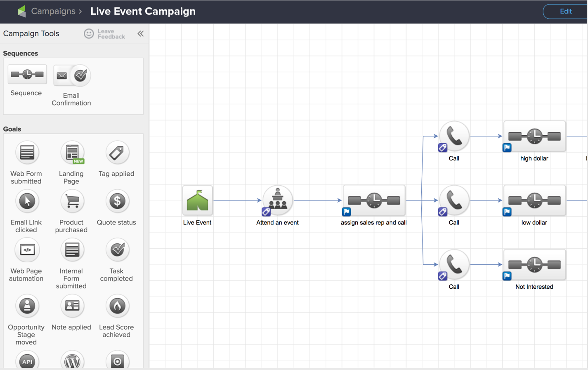Click the 'Live Event' label under tent

tap(197, 223)
